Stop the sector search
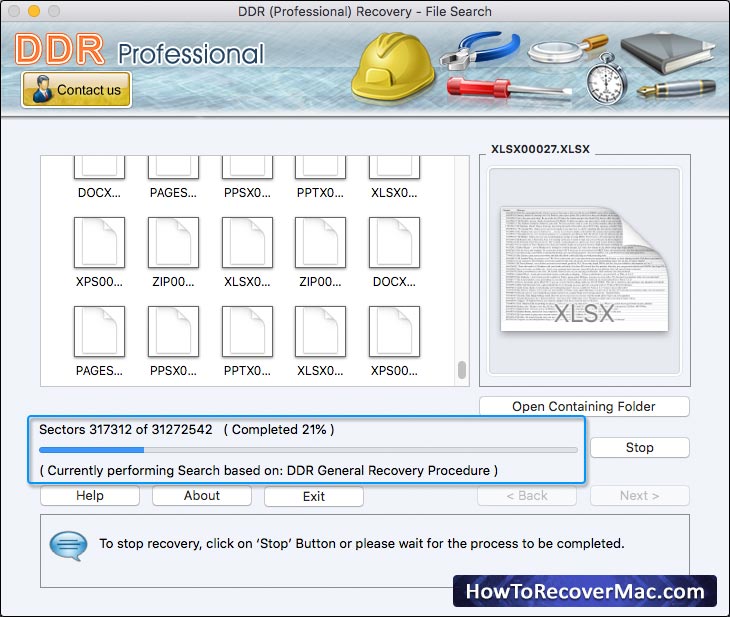Image resolution: width=730 pixels, height=617 pixels. coord(640,447)
